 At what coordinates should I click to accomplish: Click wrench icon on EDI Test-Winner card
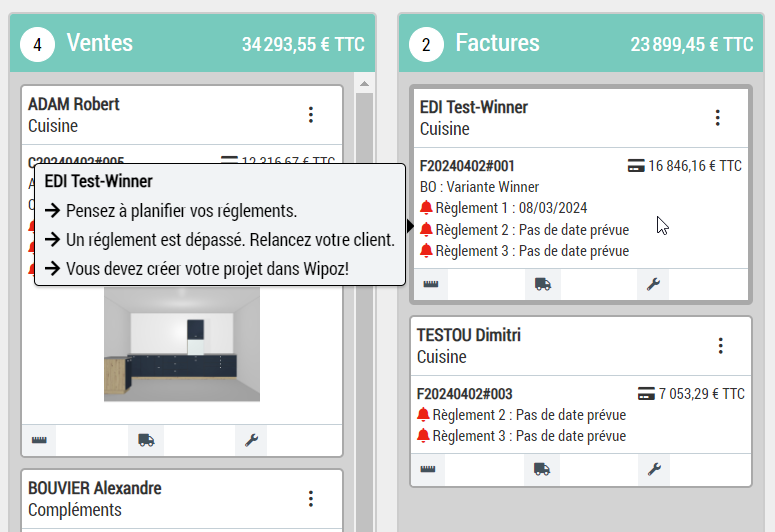(653, 284)
